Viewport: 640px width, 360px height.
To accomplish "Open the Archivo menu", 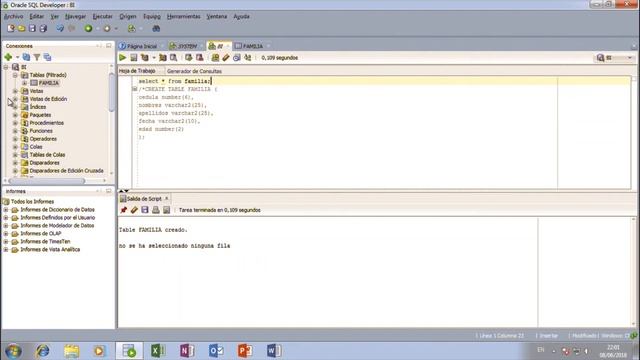I will pyautogui.click(x=13, y=17).
